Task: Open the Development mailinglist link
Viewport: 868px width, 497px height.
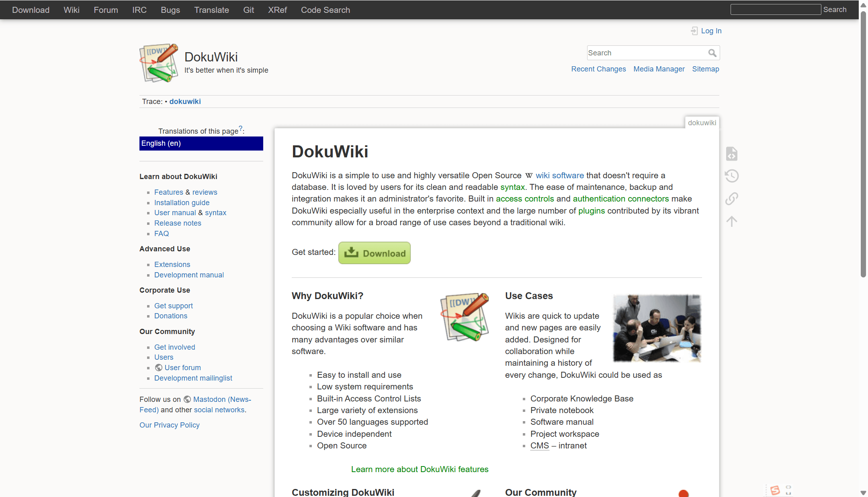Action: pos(193,378)
